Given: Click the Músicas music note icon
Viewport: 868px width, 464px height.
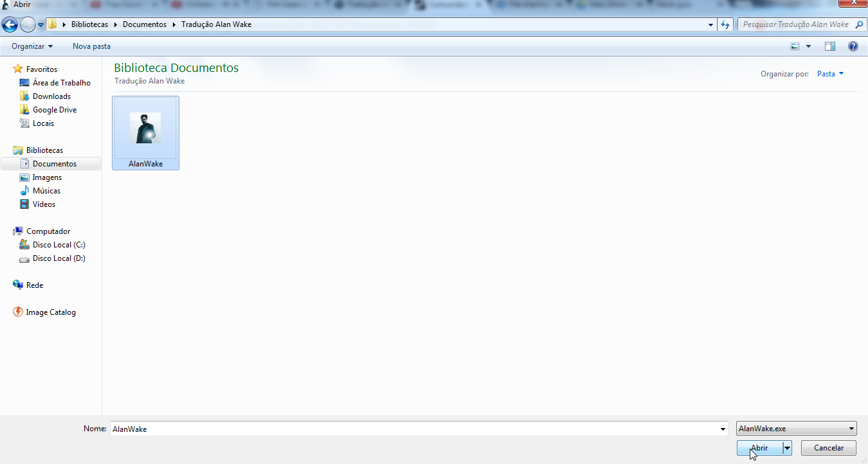Looking at the screenshot, I should click(x=24, y=190).
